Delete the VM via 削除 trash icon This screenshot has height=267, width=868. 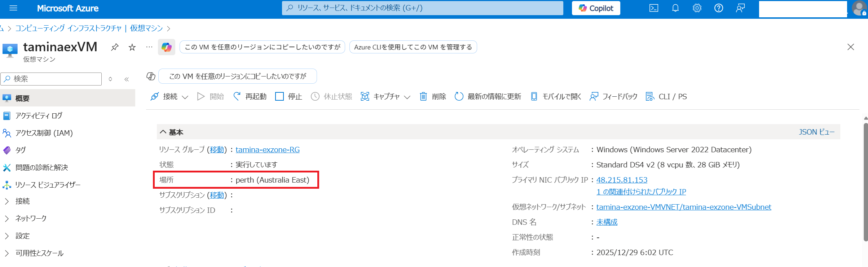(433, 96)
